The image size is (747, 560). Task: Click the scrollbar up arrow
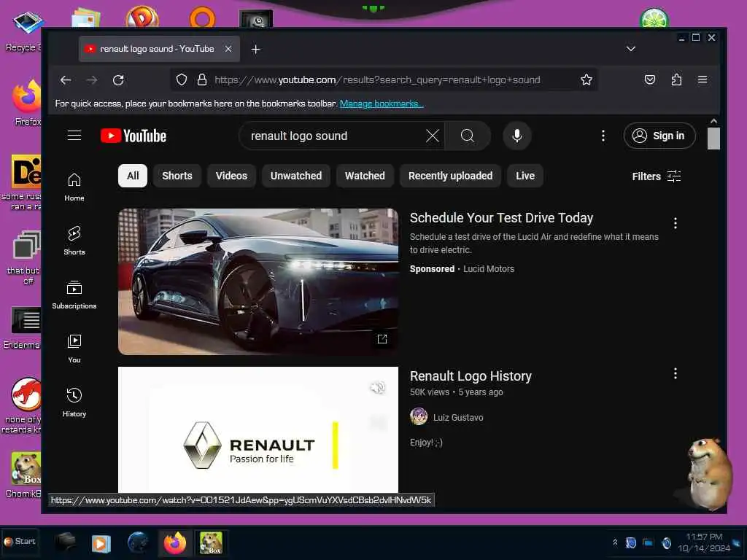coord(713,121)
